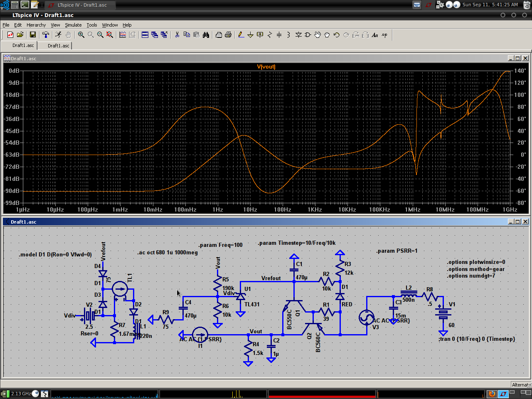
Task: Place an inductor component
Action: tap(289, 35)
